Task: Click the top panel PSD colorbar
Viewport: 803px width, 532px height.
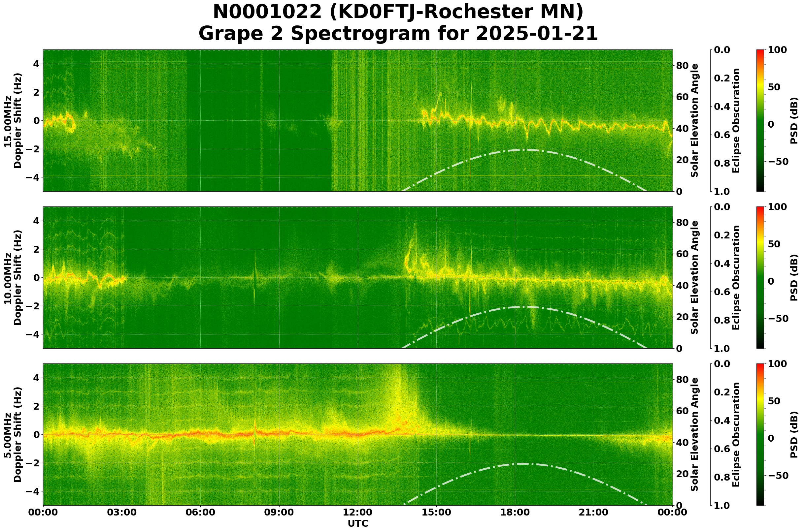Action: [760, 120]
